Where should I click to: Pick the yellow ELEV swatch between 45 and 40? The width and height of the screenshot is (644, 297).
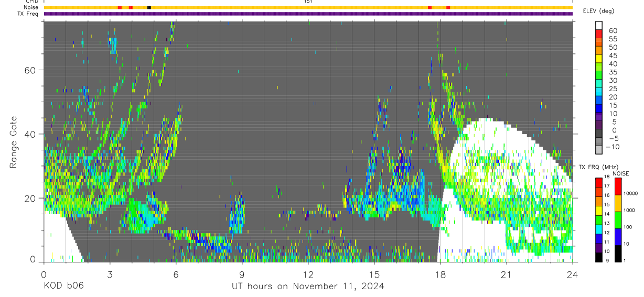(x=599, y=59)
